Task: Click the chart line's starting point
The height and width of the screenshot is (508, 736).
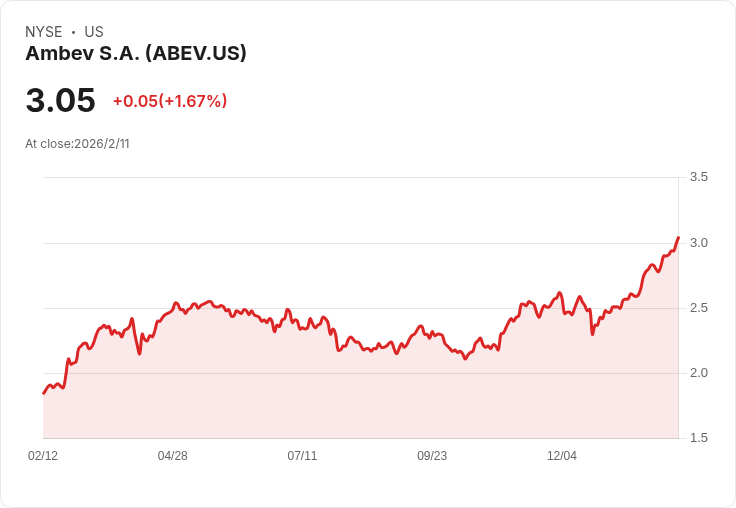Action: [44, 393]
